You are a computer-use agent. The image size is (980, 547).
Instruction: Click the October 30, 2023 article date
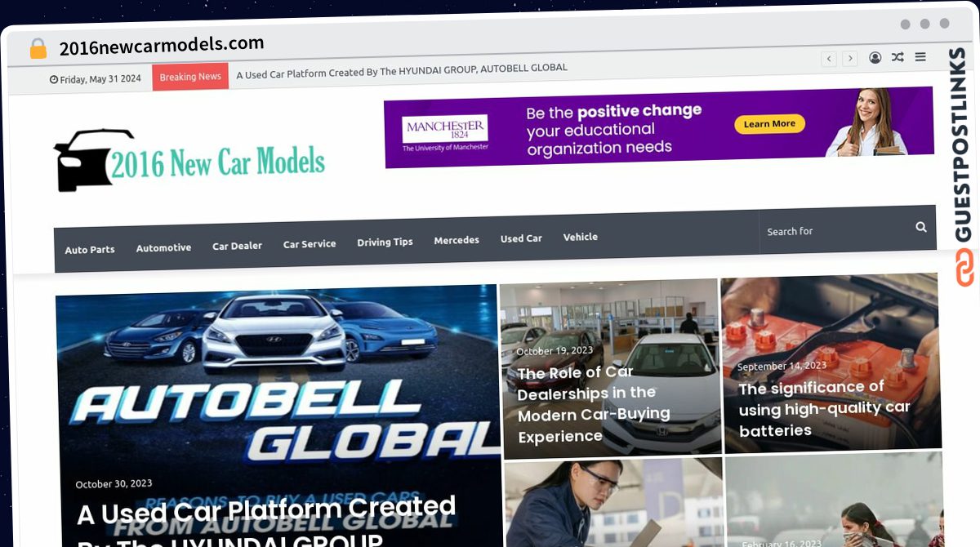point(114,484)
